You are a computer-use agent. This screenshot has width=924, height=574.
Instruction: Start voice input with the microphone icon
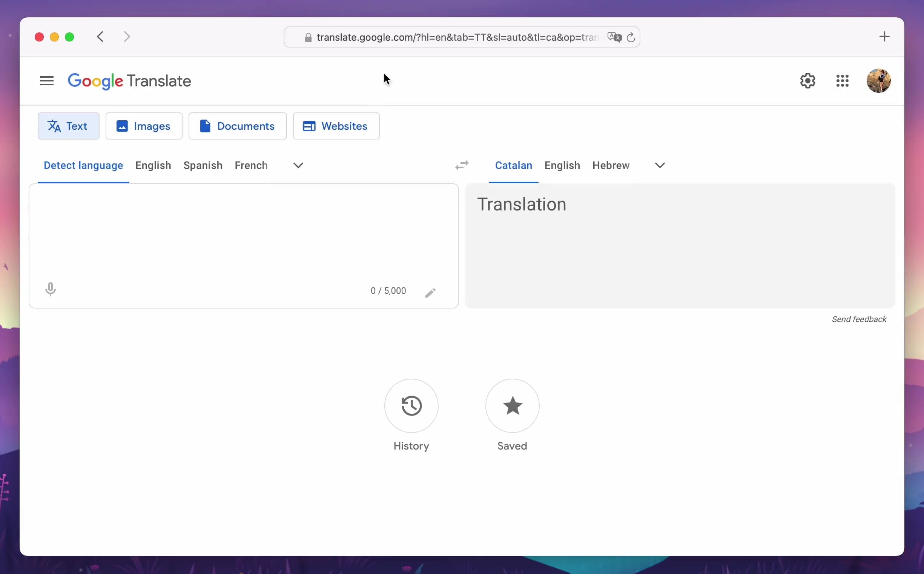click(x=51, y=289)
